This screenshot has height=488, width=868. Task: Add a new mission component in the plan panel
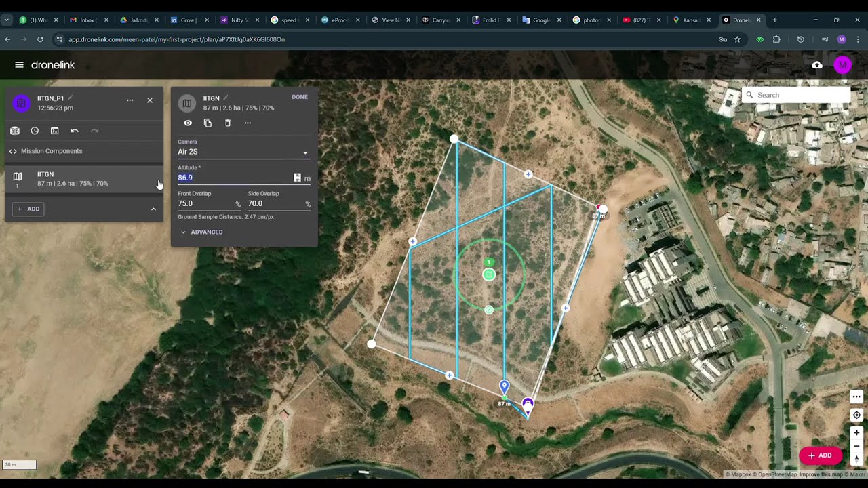pos(28,209)
